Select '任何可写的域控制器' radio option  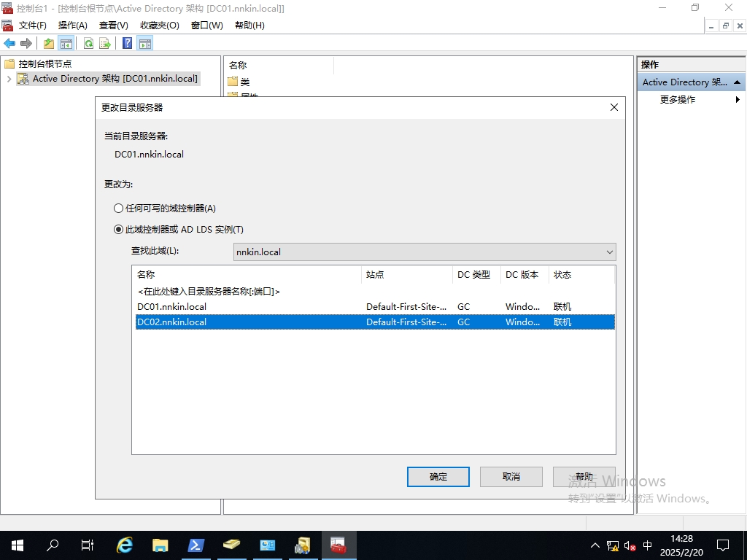tap(119, 209)
